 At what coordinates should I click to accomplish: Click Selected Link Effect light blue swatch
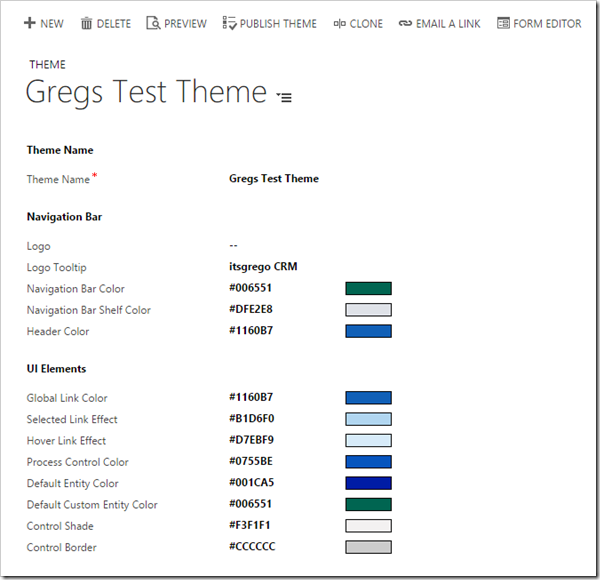pos(368,419)
